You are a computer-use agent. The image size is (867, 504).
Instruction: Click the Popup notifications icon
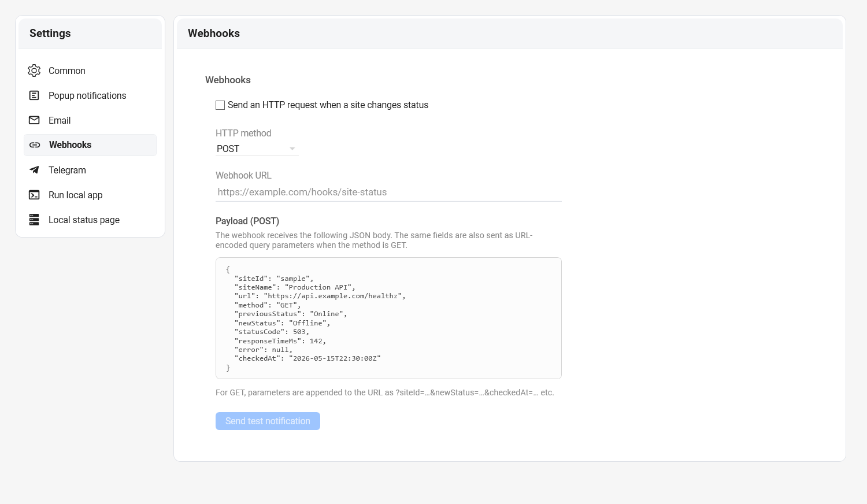click(x=34, y=95)
